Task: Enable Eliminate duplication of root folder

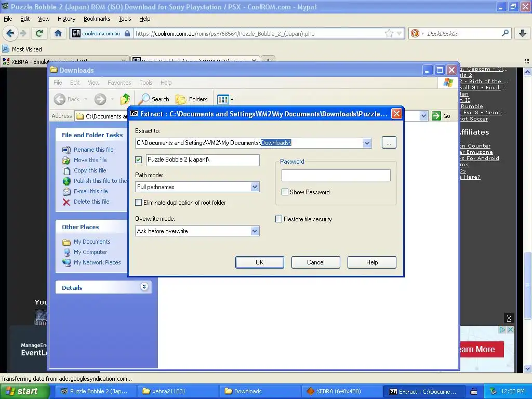Action: pos(138,203)
